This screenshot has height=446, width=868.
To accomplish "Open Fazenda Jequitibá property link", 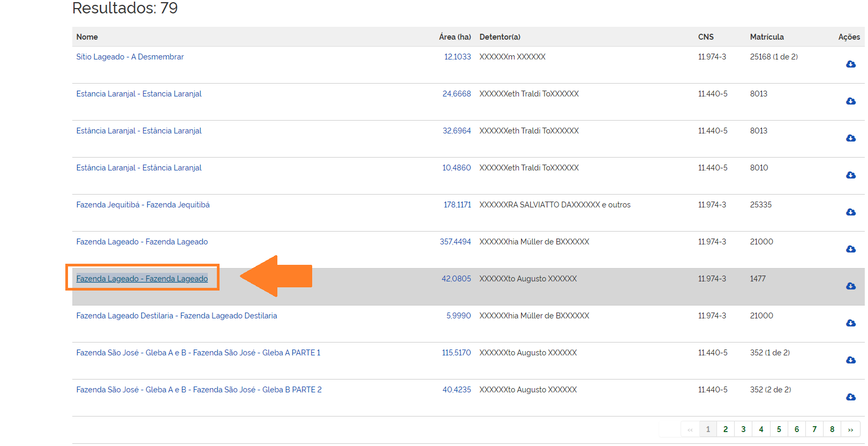I will [143, 205].
